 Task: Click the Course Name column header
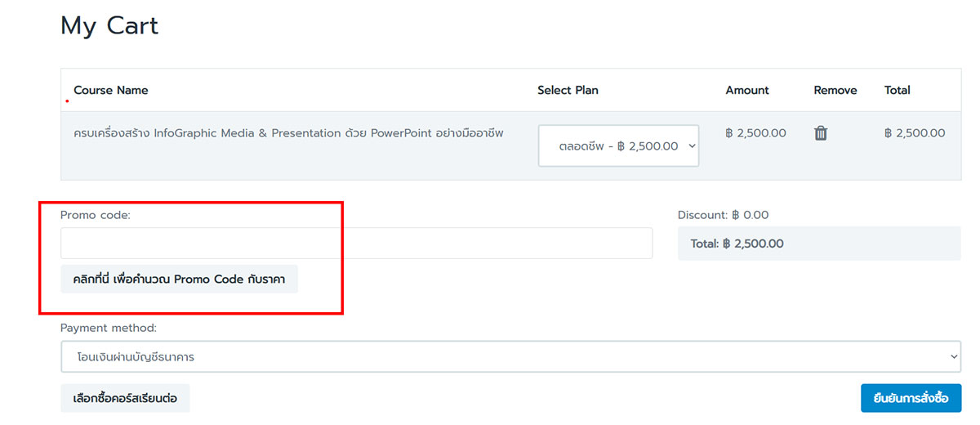pos(111,90)
